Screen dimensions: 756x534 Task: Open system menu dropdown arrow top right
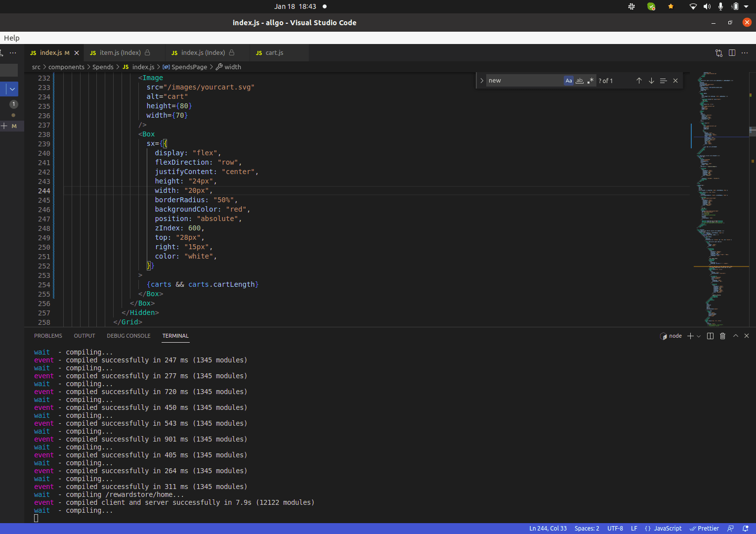pos(746,6)
